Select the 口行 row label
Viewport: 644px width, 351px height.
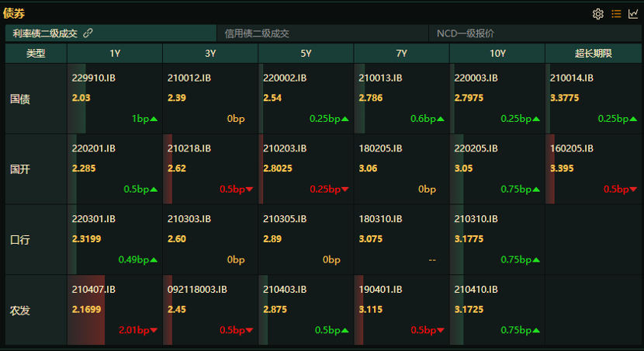click(20, 240)
